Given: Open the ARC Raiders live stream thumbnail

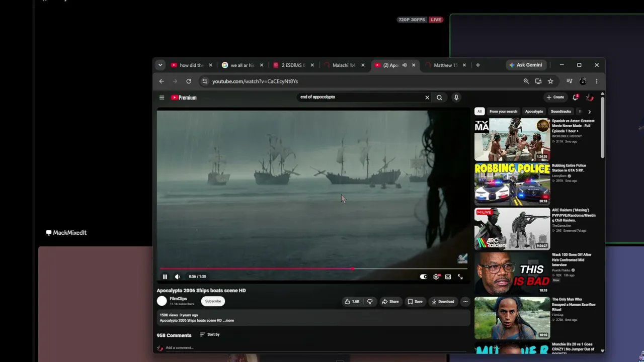Looking at the screenshot, I should (512, 229).
